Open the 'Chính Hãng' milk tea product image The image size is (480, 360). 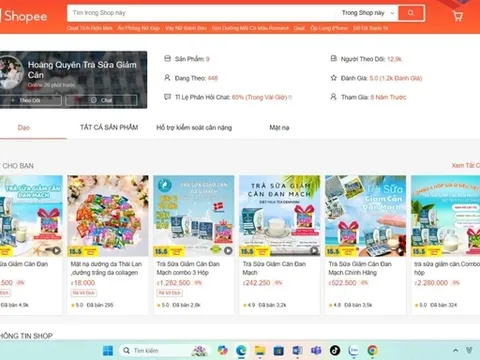pos(366,216)
